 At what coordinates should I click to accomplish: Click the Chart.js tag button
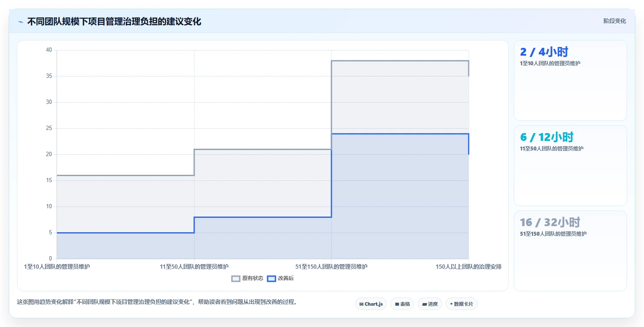[371, 304]
